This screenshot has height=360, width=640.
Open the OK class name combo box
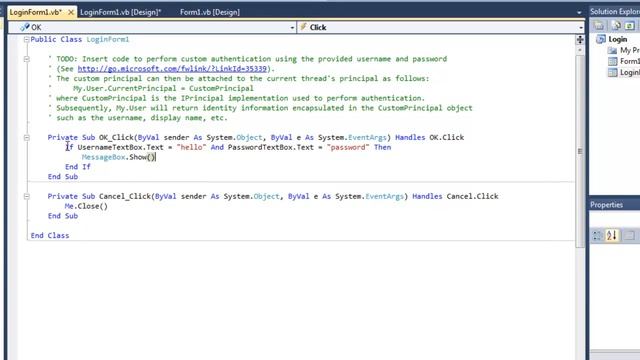[x=152, y=27]
